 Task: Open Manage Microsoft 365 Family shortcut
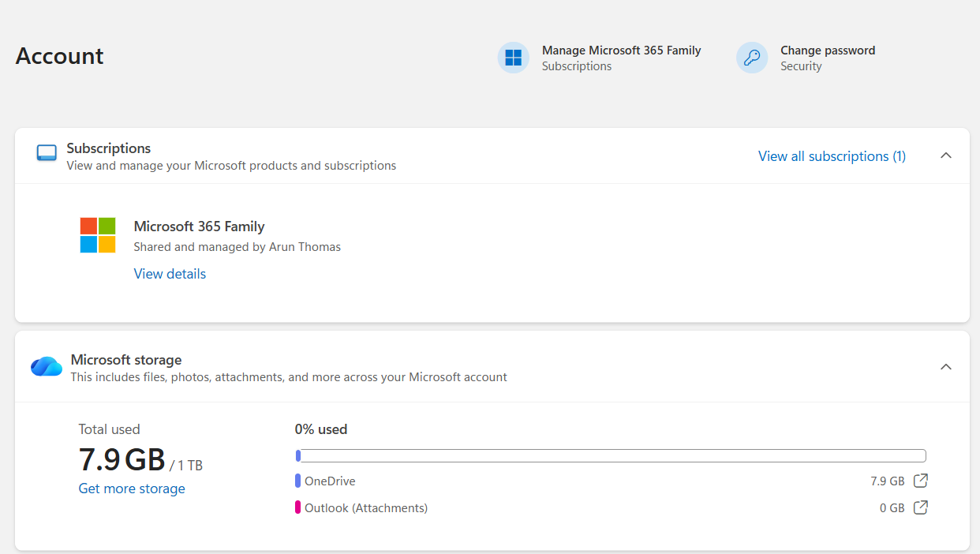point(600,58)
